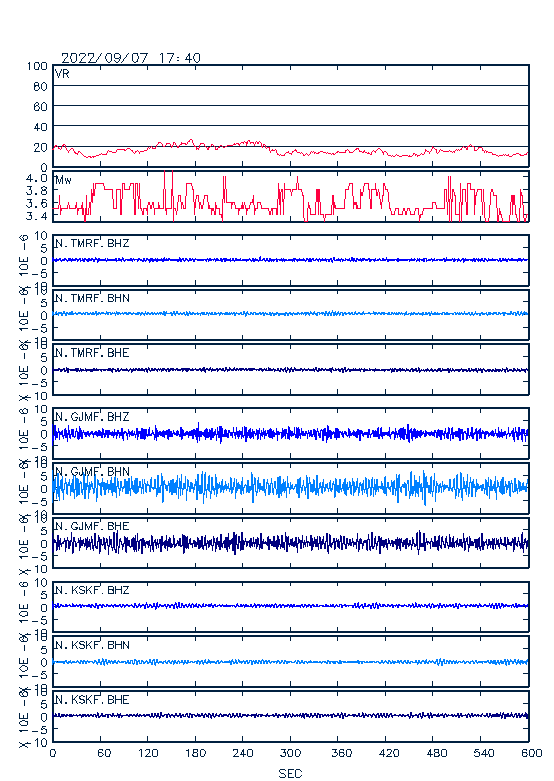This screenshot has width=554, height=781.
Task: Select the N.KSKF.BHE trace label
Action: pyautogui.click(x=92, y=699)
